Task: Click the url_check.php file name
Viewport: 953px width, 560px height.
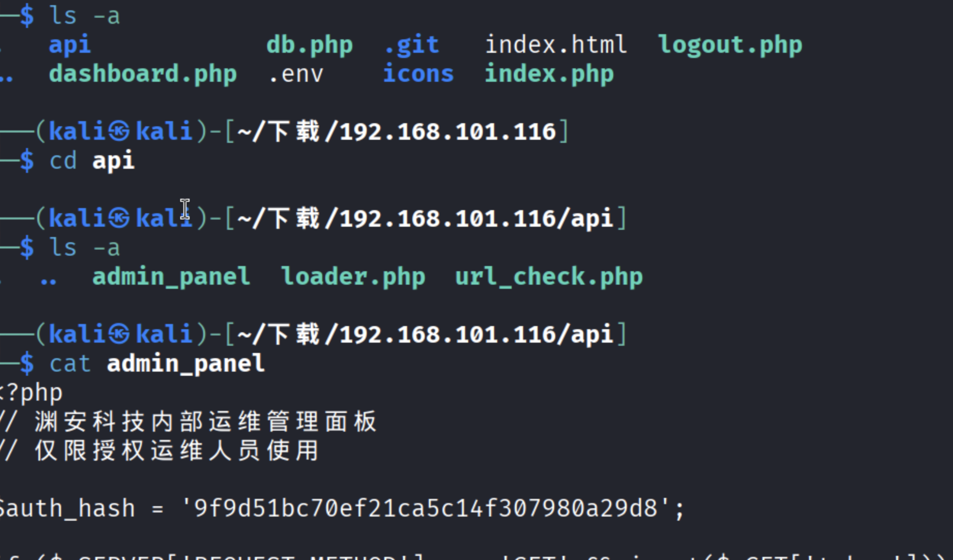Action: coord(548,277)
